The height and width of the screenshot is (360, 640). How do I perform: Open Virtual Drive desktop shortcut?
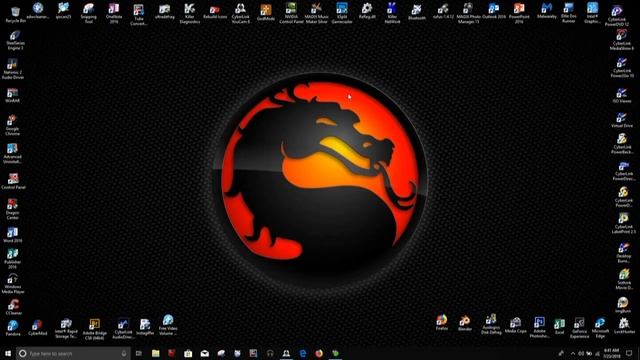coord(622,120)
